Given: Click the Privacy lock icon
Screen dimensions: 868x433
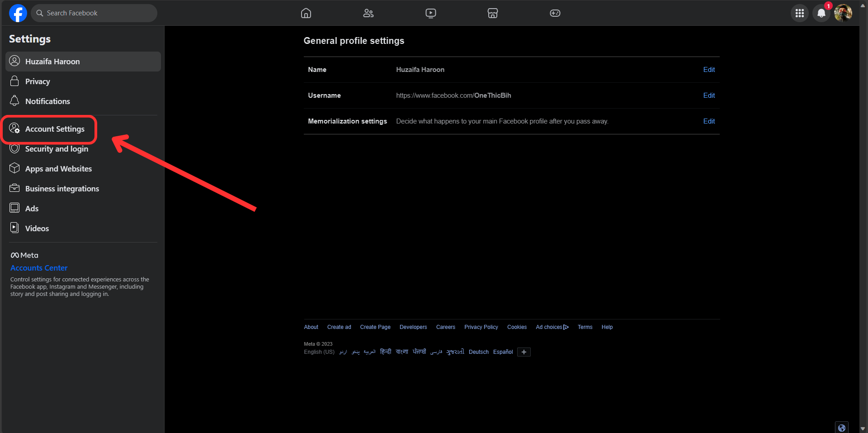Looking at the screenshot, I should click(14, 81).
